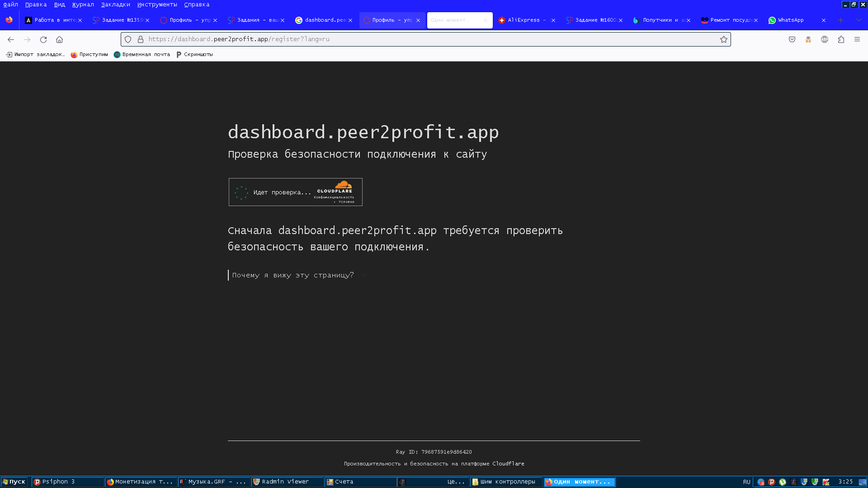868x488 pixels.
Task: Open the Инструменты menu
Action: click(x=157, y=5)
